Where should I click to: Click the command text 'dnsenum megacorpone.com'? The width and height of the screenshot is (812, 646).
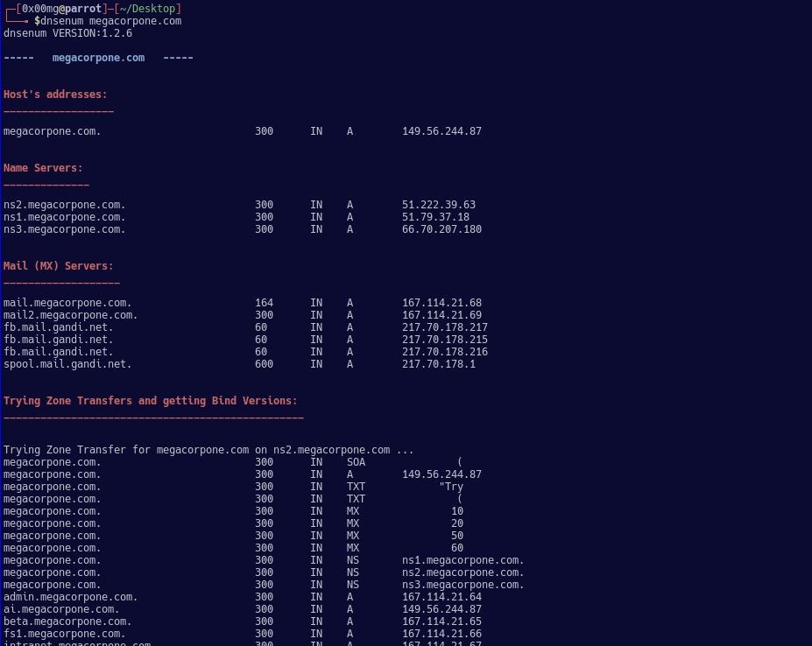tap(111, 21)
